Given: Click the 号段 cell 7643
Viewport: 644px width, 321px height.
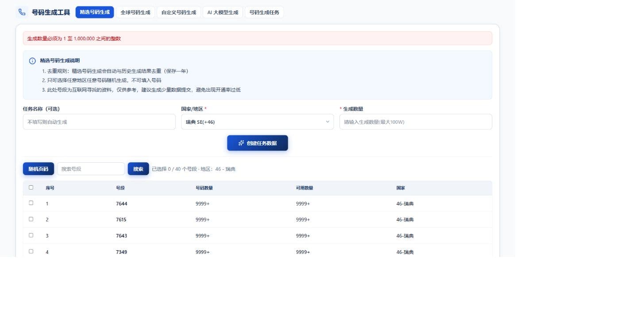Looking at the screenshot, I should point(122,236).
